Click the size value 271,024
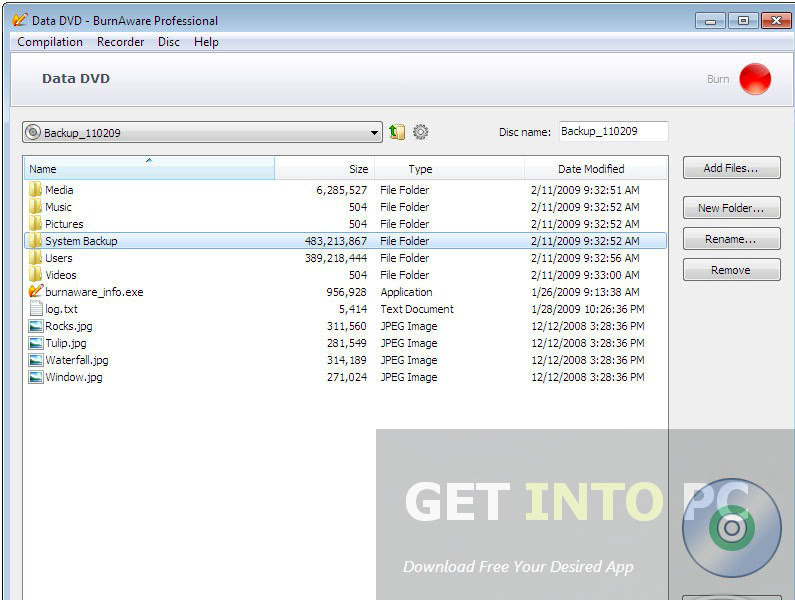The width and height of the screenshot is (795, 600). coord(346,377)
